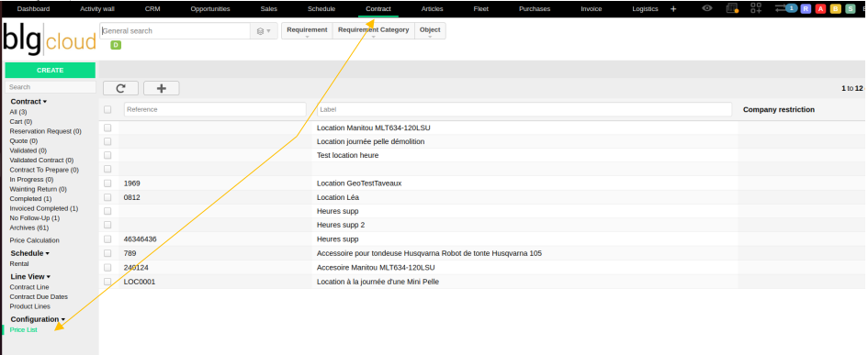
Task: Click the blg cloud logo
Action: [x=50, y=39]
